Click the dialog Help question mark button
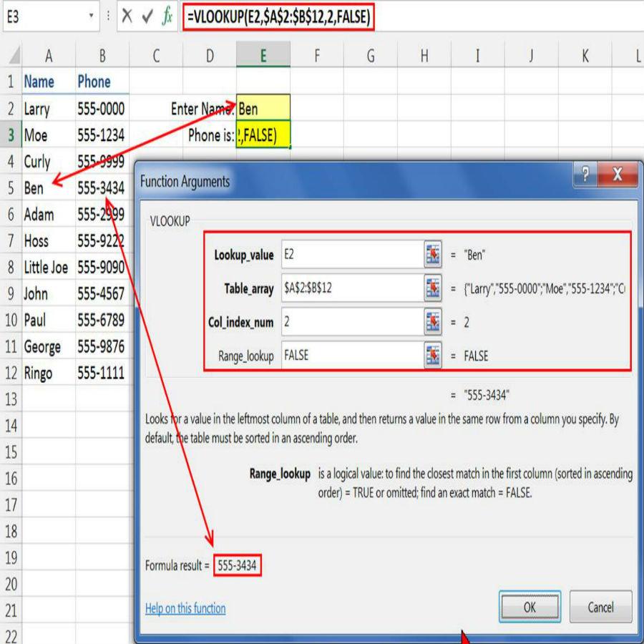Viewport: 644px width, 644px height. 585,176
